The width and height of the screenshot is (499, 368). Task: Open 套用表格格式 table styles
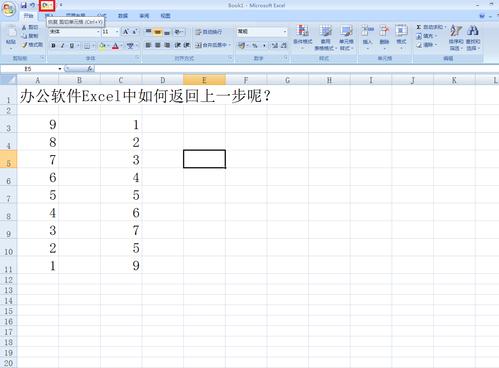click(x=325, y=37)
